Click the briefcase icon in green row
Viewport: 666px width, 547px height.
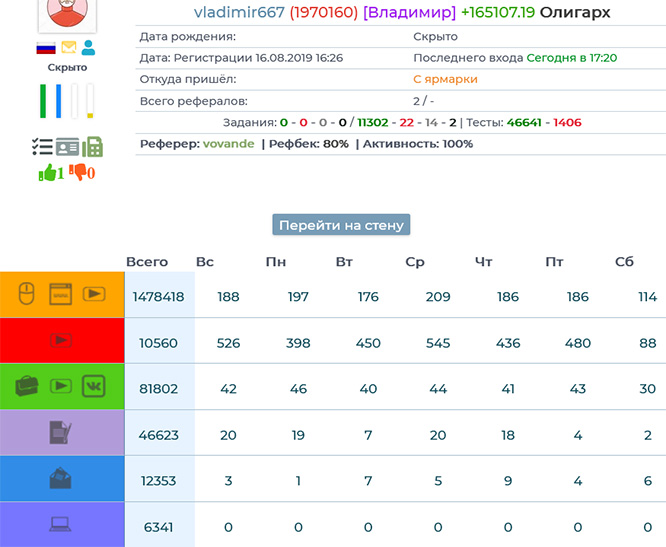27,386
